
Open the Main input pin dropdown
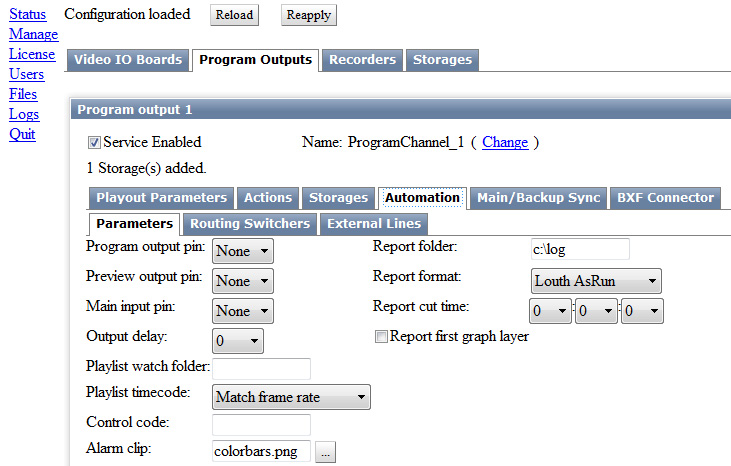click(x=243, y=311)
